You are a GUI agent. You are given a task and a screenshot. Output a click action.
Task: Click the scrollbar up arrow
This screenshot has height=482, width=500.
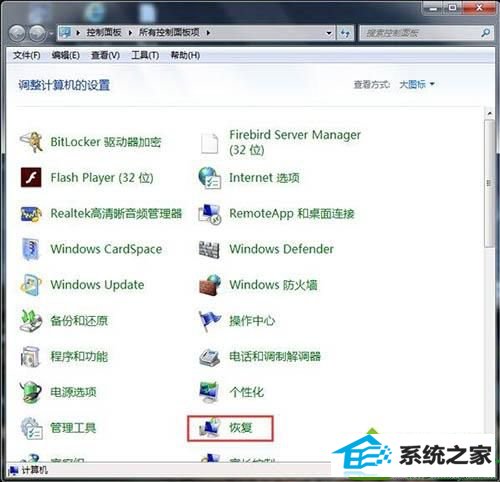(x=489, y=113)
